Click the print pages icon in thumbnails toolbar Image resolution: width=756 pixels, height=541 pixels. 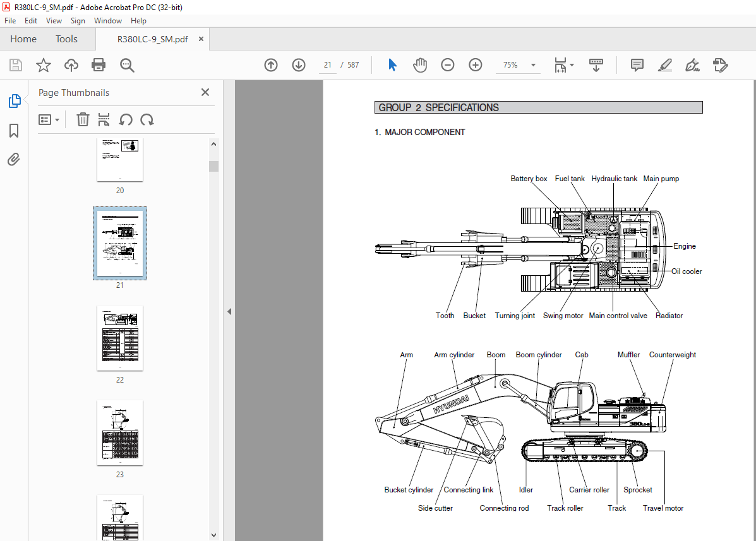point(104,119)
